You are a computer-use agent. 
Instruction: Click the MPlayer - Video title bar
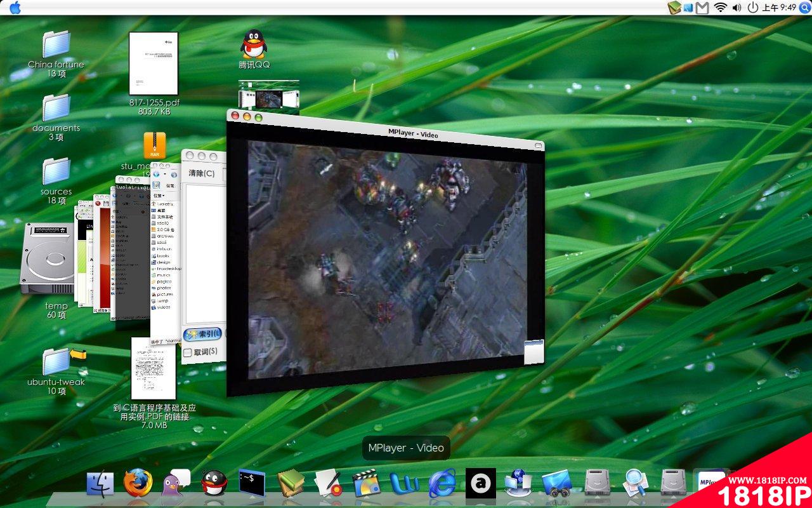[x=386, y=130]
